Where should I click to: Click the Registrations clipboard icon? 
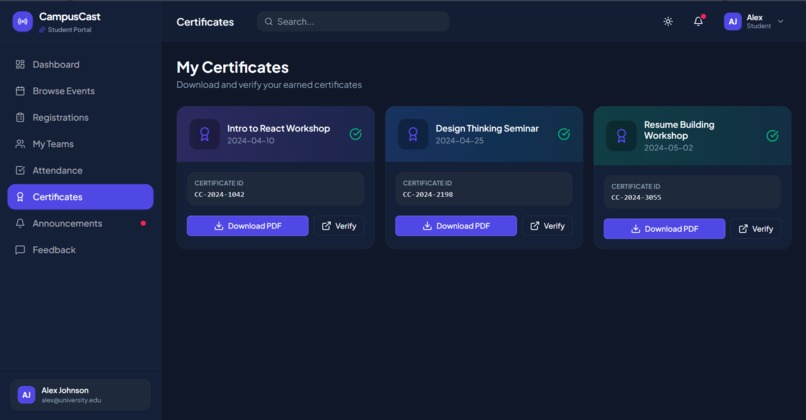tap(20, 117)
